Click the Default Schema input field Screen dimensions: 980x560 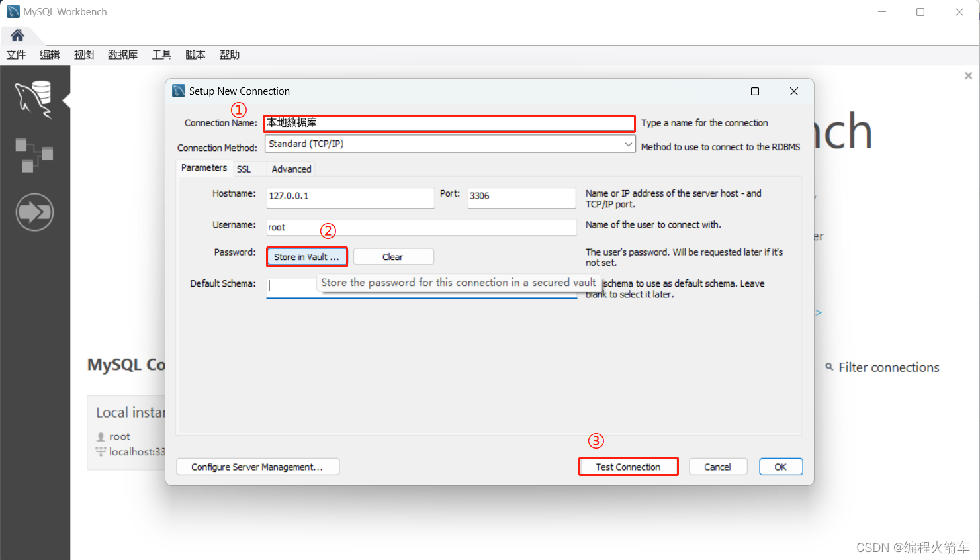[422, 287]
